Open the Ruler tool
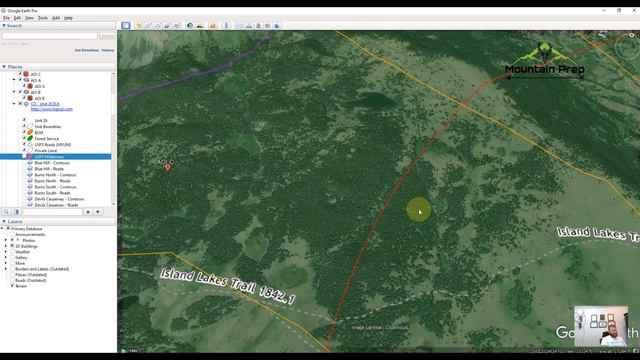640x360 pixels. click(x=227, y=26)
